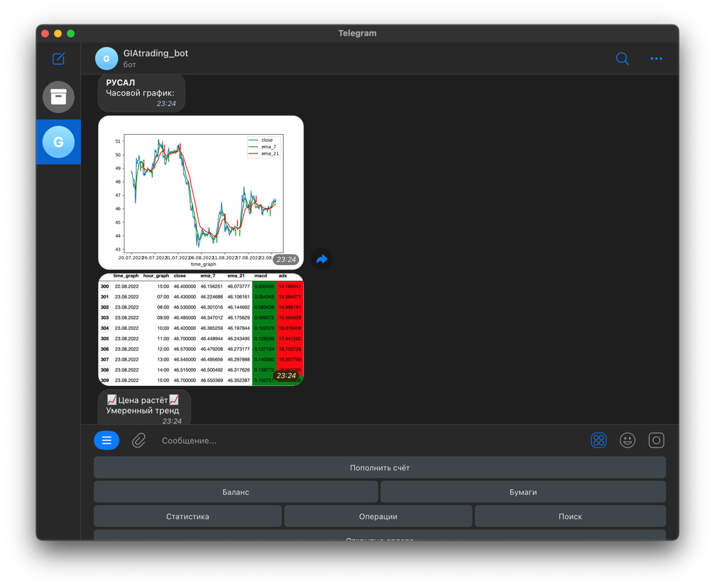Toggle the bot keyboard icon
715x588 pixels.
598,440
